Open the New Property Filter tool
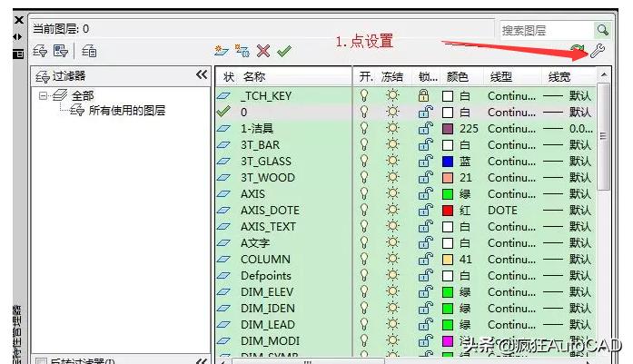The image size is (633, 364). point(40,51)
